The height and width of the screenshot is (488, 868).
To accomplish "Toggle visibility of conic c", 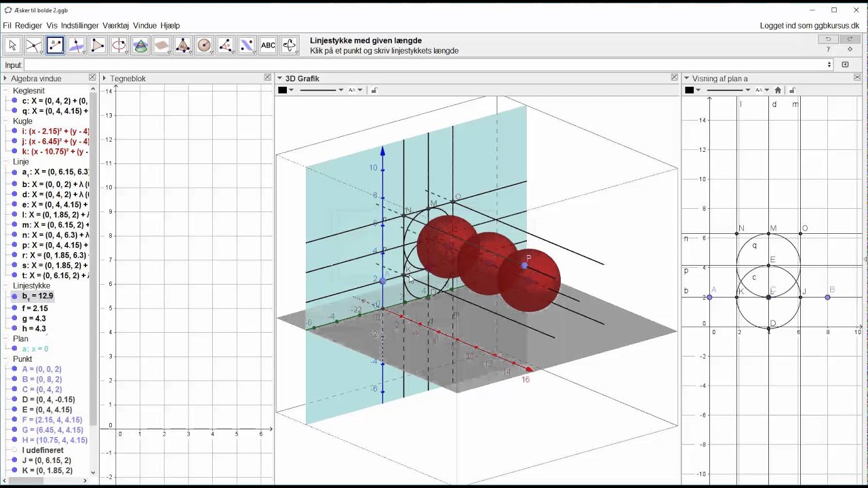I will 14,101.
